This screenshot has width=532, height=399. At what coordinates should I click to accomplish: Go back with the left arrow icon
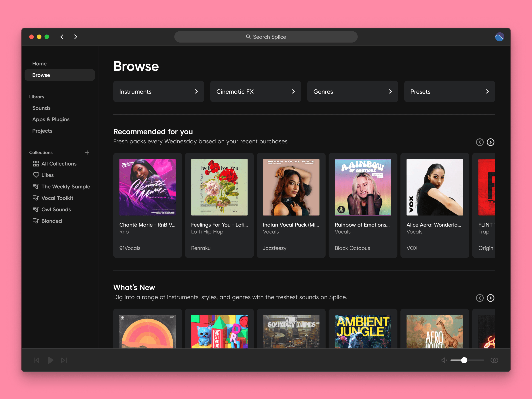[x=62, y=37]
